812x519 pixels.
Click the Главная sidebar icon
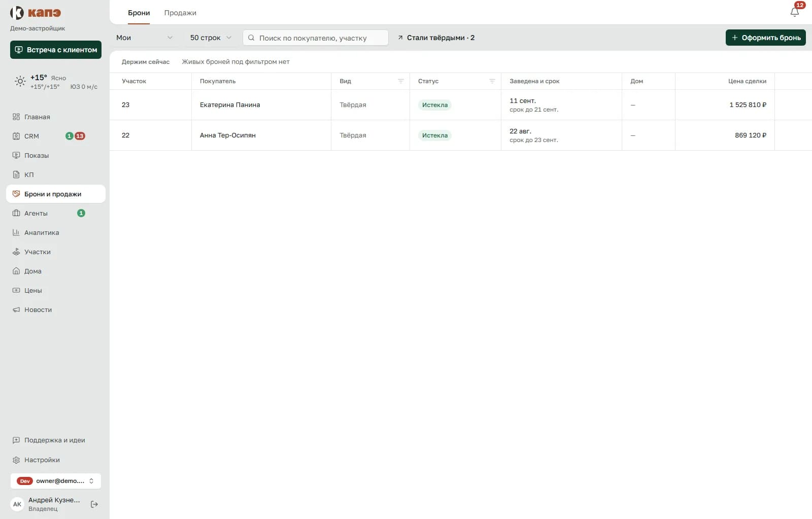pyautogui.click(x=16, y=117)
